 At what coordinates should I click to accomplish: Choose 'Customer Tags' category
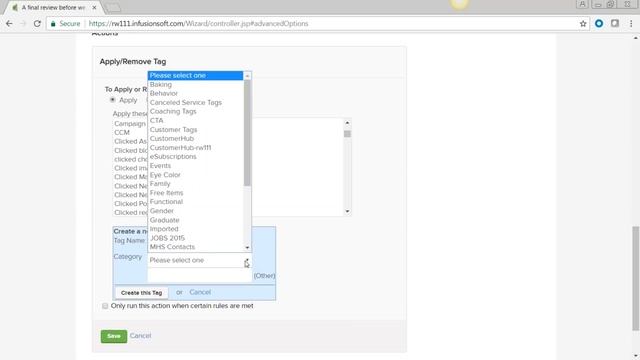196,130
